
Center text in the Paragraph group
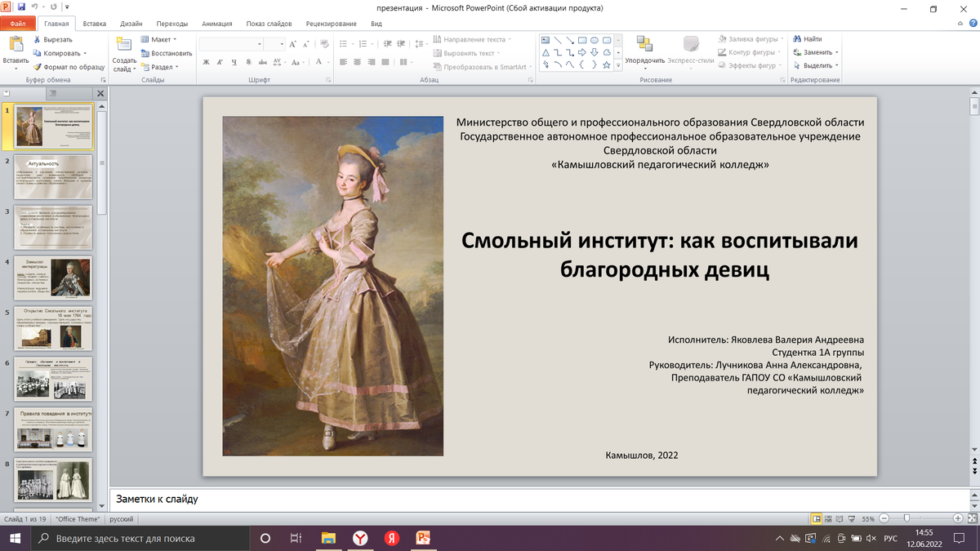[357, 63]
